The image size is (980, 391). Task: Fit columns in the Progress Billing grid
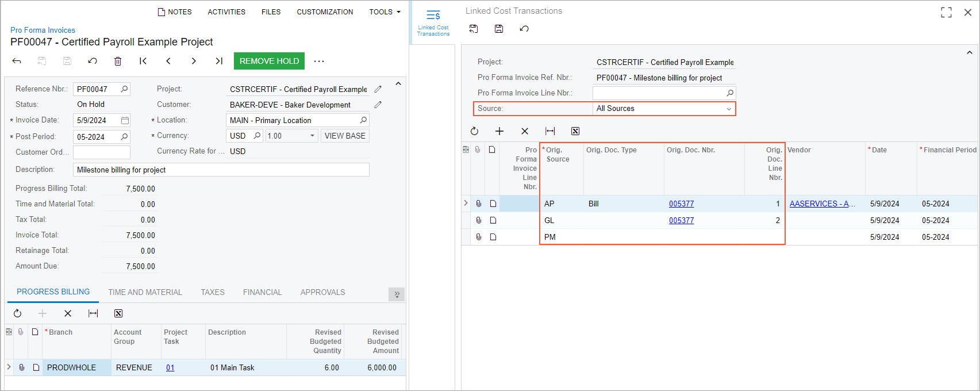[93, 313]
